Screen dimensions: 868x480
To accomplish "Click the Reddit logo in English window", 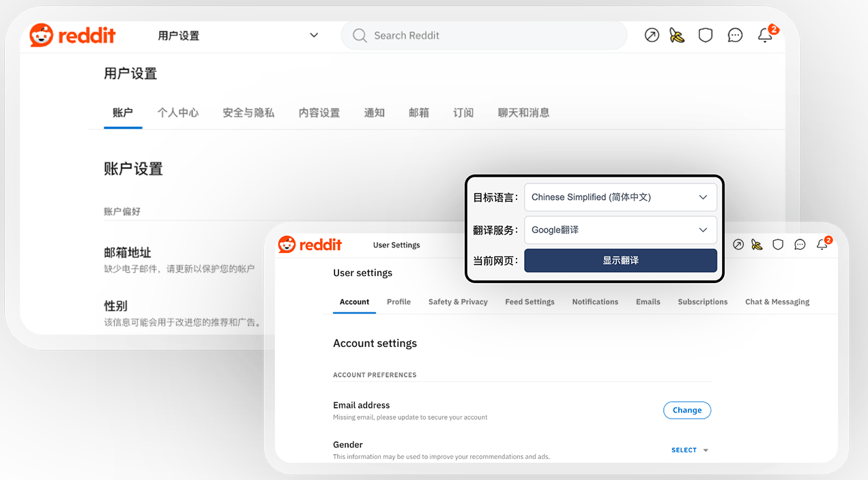I will tap(310, 245).
